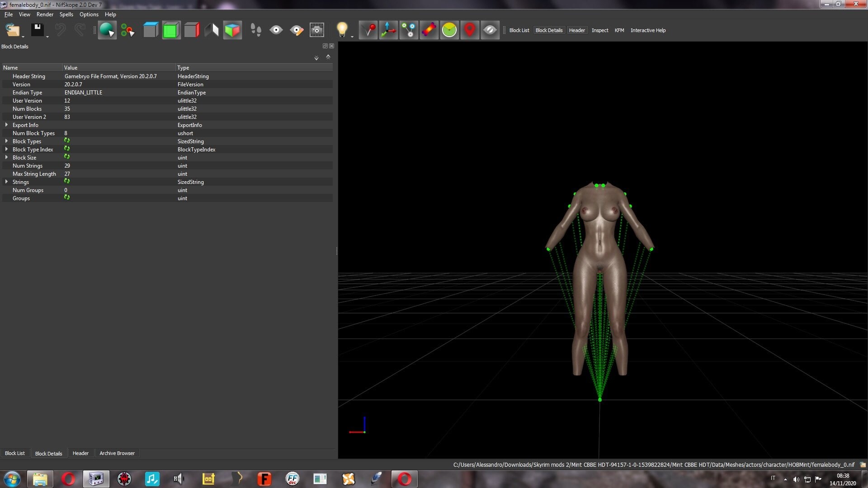The width and height of the screenshot is (868, 488).
Task: Select the vertex selection tool icon
Action: click(128, 30)
